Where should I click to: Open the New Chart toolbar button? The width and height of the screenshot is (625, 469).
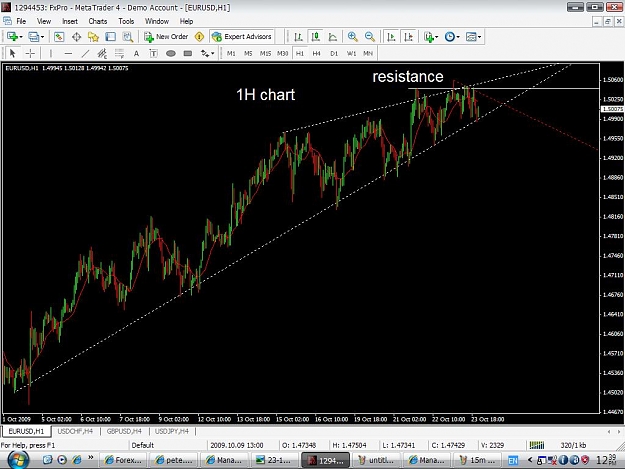pyautogui.click(x=12, y=37)
